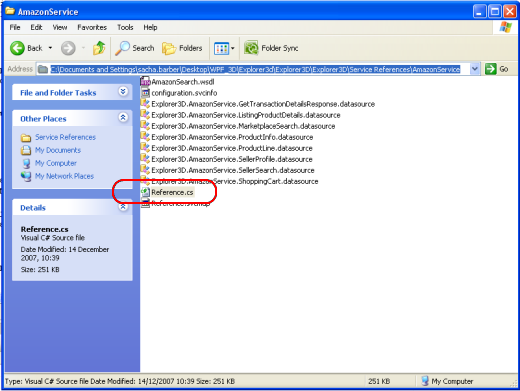Select the Reference.cs file icon
The image size is (520, 391).
point(145,192)
